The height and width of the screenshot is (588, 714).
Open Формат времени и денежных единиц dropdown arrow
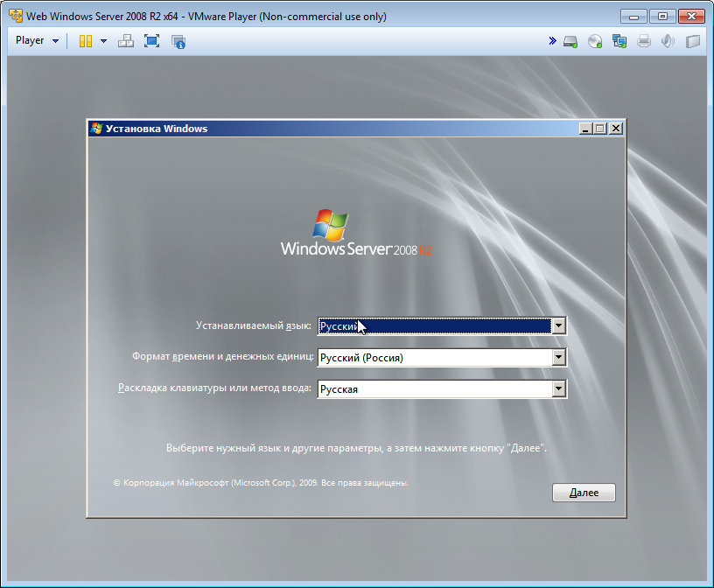point(559,358)
